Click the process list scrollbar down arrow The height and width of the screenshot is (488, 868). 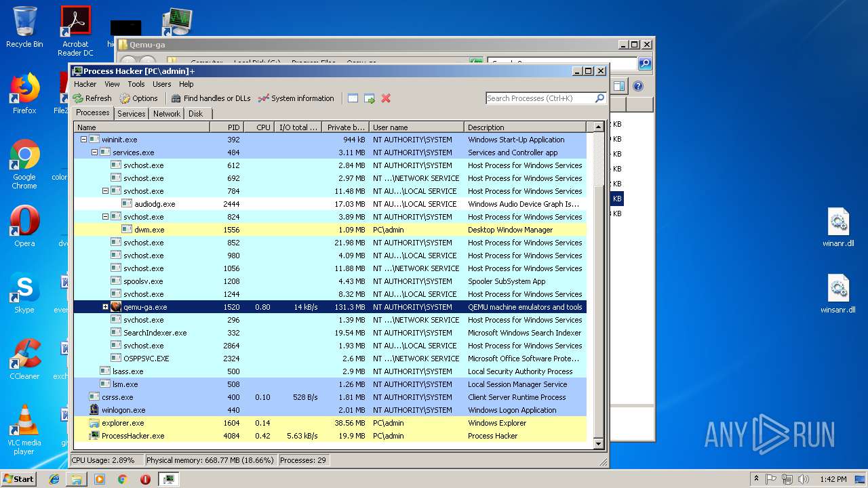click(x=598, y=443)
